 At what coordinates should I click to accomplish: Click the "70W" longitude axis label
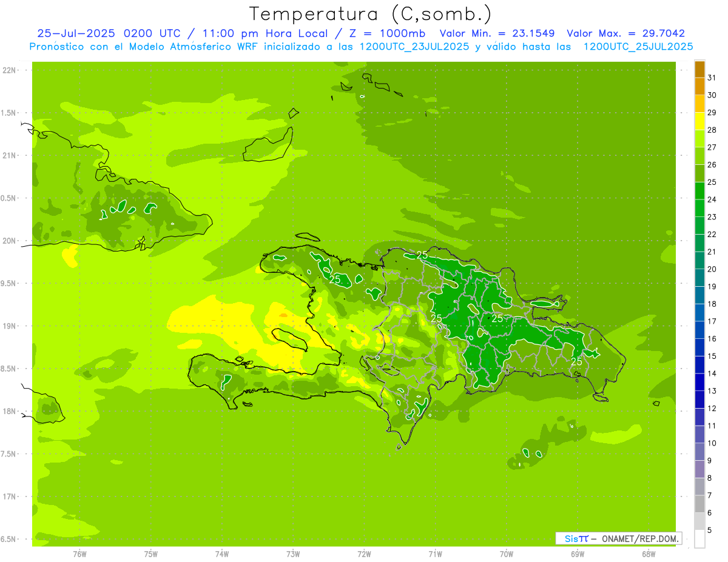click(507, 554)
